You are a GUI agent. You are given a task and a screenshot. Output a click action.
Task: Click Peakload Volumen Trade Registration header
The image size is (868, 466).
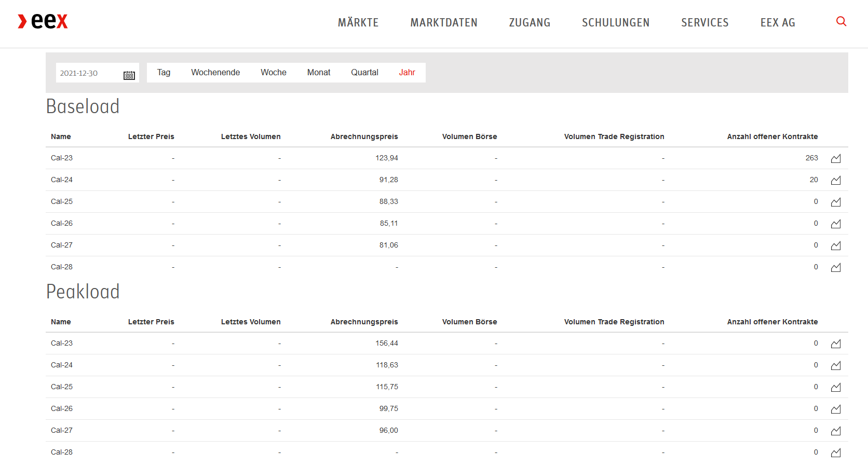tap(614, 322)
